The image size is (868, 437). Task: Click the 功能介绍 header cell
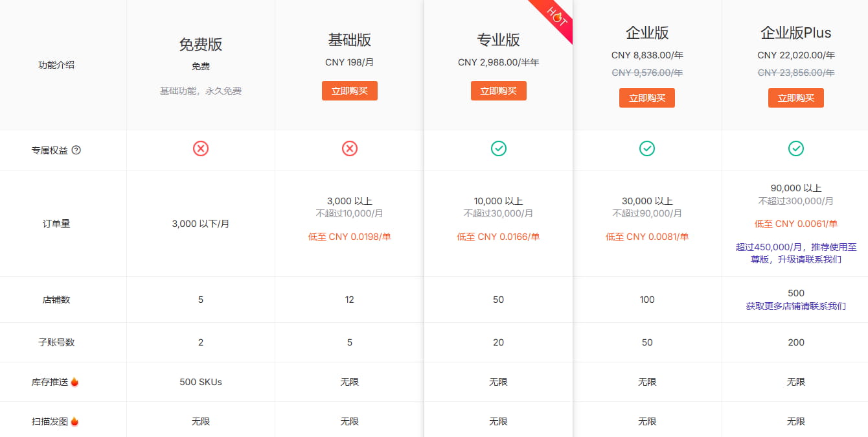[56, 65]
